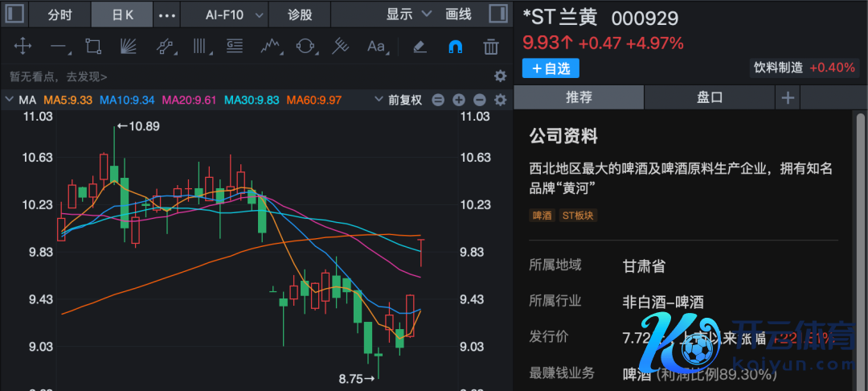The height and width of the screenshot is (391, 868).
Task: Delete all drawings with trash icon
Action: (490, 47)
